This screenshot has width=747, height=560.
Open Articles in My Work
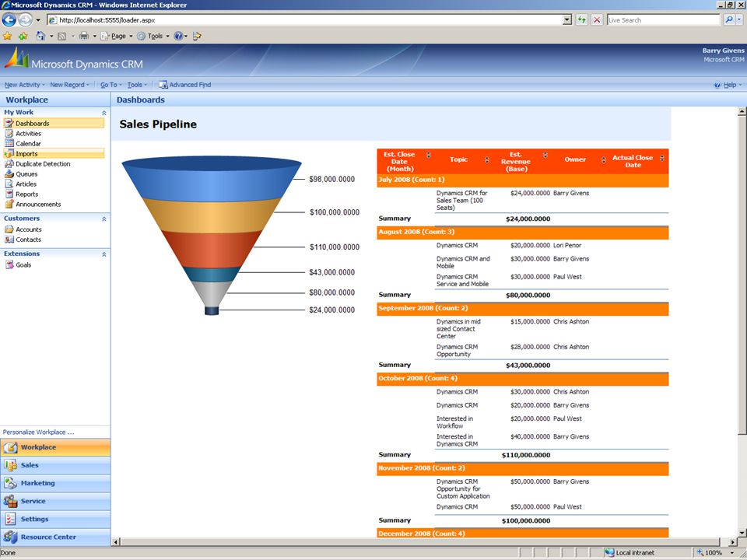tap(26, 184)
